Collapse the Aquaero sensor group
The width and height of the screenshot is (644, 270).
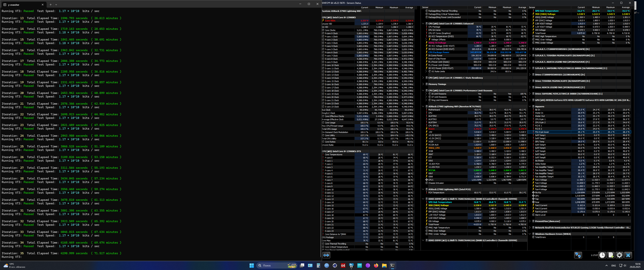point(530,106)
